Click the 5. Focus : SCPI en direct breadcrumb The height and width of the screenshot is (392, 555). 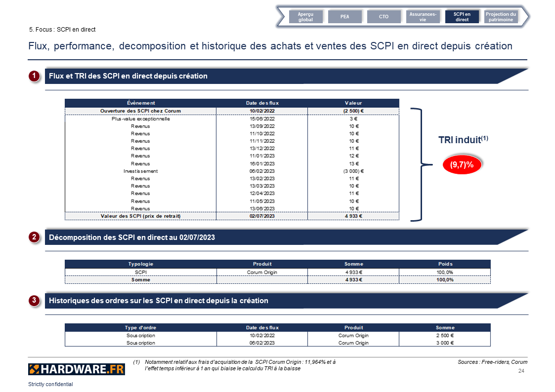tap(62, 30)
